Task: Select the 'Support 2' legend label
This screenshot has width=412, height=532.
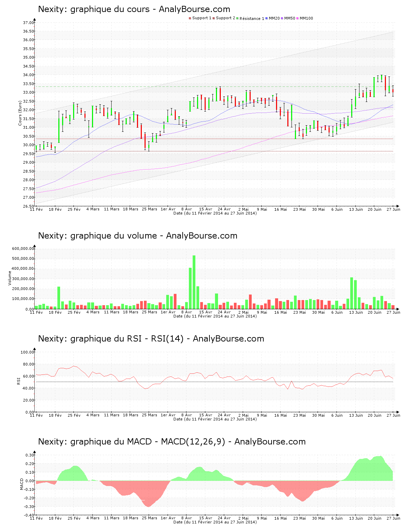Action: pyautogui.click(x=225, y=18)
